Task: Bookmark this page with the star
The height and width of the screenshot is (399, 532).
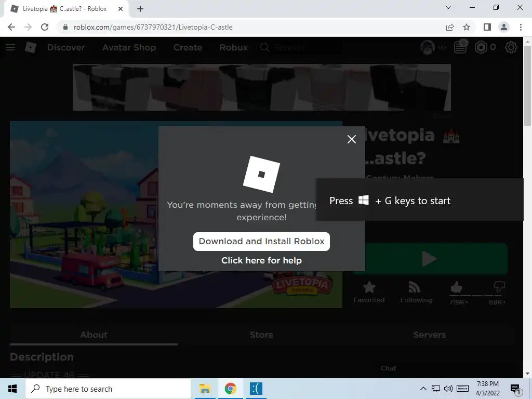Action: tap(467, 27)
